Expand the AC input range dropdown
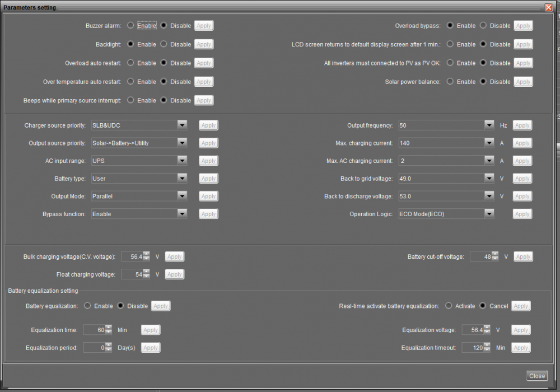This screenshot has height=392, width=560. 182,161
